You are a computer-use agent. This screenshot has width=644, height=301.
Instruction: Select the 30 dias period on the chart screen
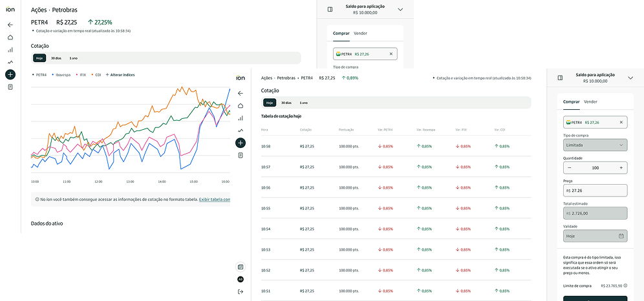point(56,58)
